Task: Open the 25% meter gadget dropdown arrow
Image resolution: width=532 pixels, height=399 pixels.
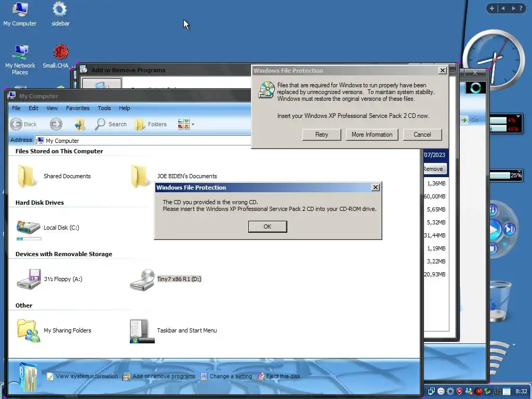Action: pyautogui.click(x=519, y=171)
